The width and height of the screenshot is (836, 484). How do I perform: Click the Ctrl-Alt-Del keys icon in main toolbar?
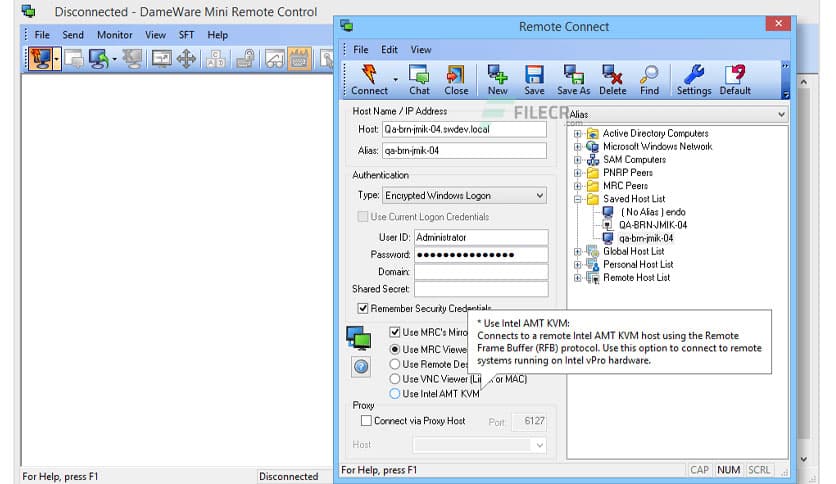coord(216,59)
